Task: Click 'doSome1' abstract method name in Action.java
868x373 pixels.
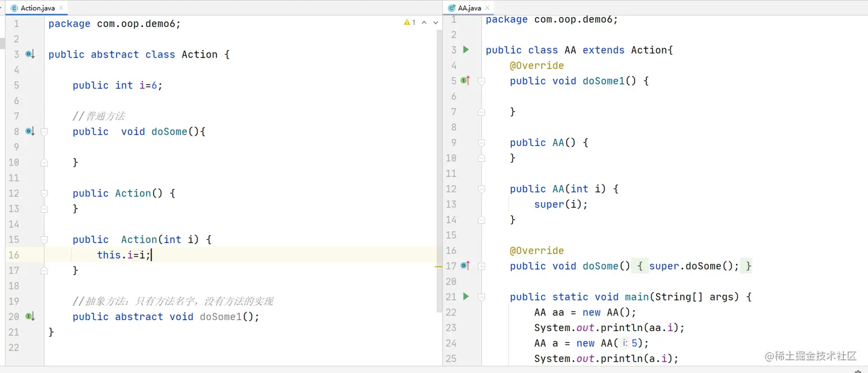Action: pyautogui.click(x=221, y=317)
